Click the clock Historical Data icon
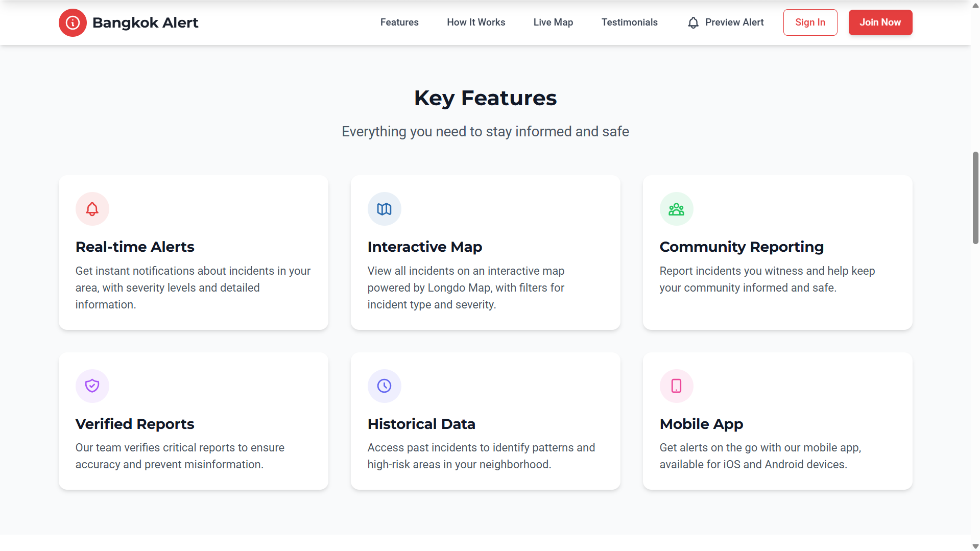The image size is (980, 551). click(x=384, y=386)
